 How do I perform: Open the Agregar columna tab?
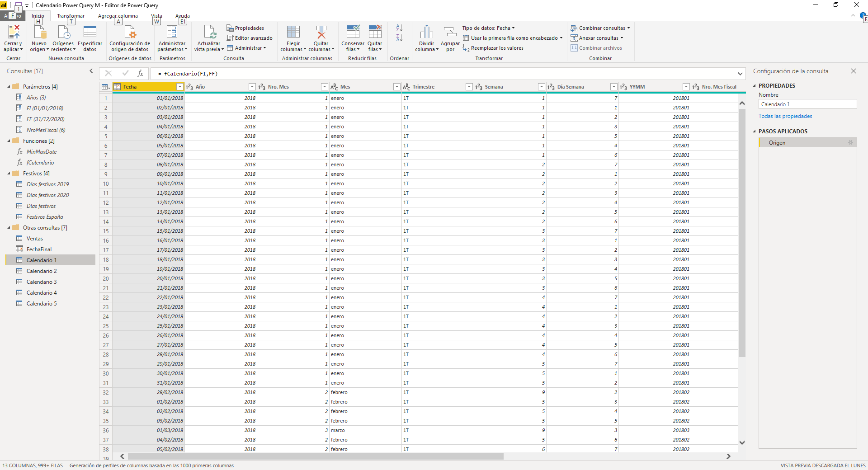pos(117,15)
